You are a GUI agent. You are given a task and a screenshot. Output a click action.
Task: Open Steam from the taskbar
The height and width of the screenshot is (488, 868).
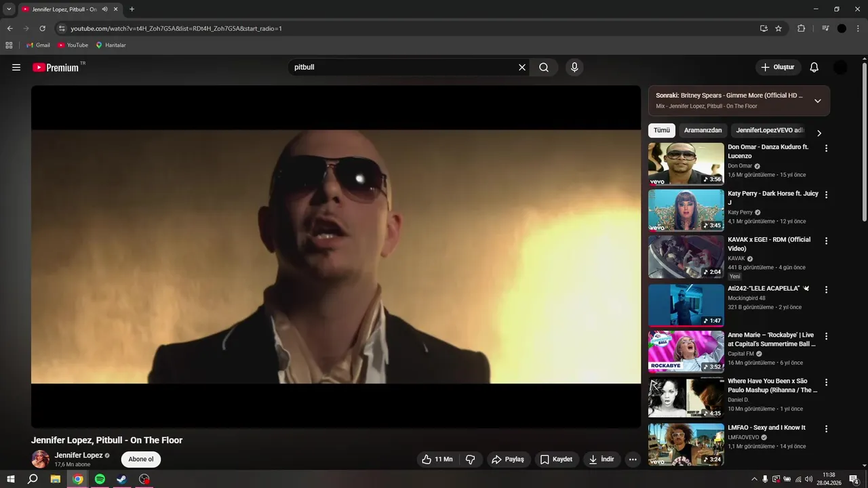click(x=121, y=479)
